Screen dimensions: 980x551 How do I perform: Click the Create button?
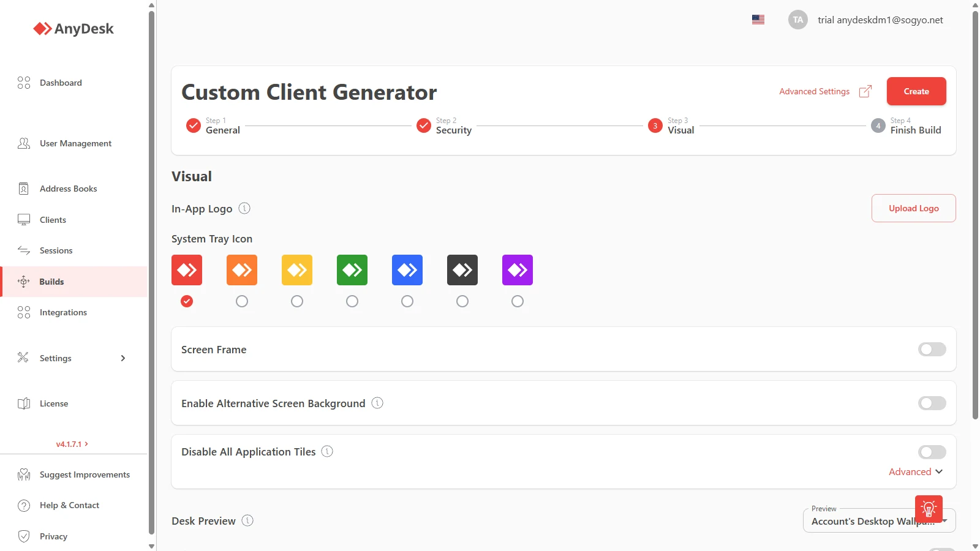coord(916,91)
